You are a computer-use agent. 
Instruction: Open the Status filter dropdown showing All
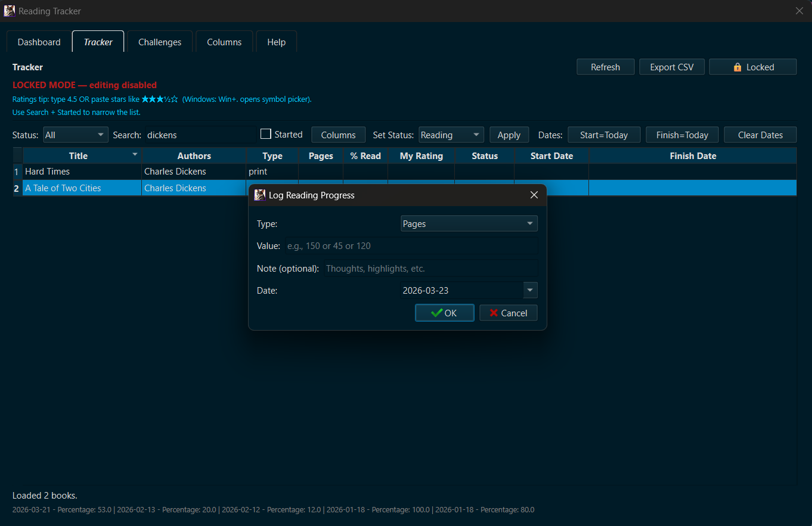76,135
